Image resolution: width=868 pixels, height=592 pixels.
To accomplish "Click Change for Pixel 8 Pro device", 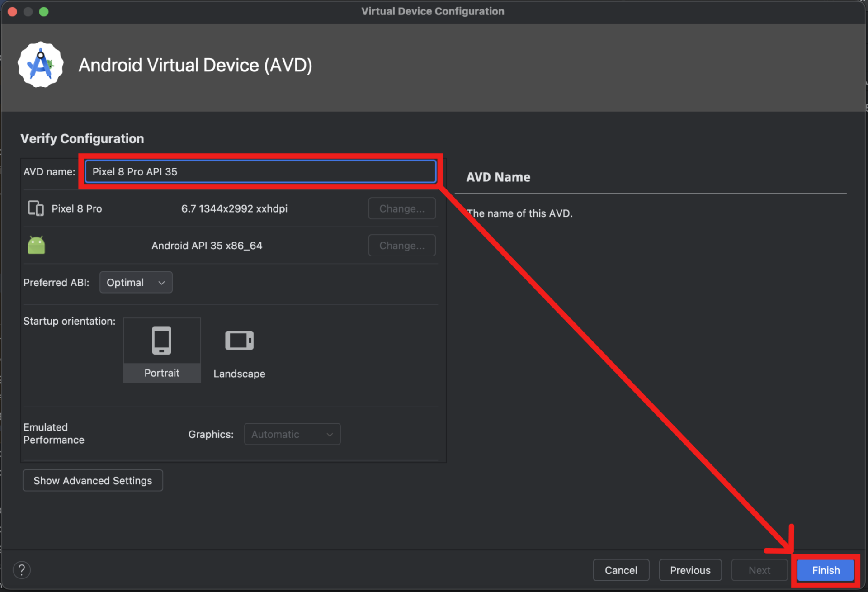I will (401, 208).
